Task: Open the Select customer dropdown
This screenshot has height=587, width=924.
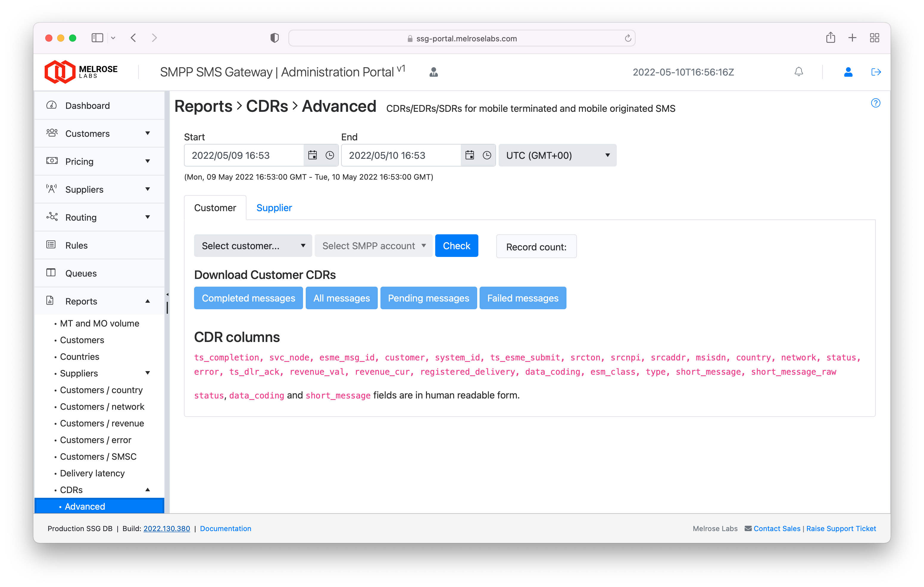Action: 253,246
